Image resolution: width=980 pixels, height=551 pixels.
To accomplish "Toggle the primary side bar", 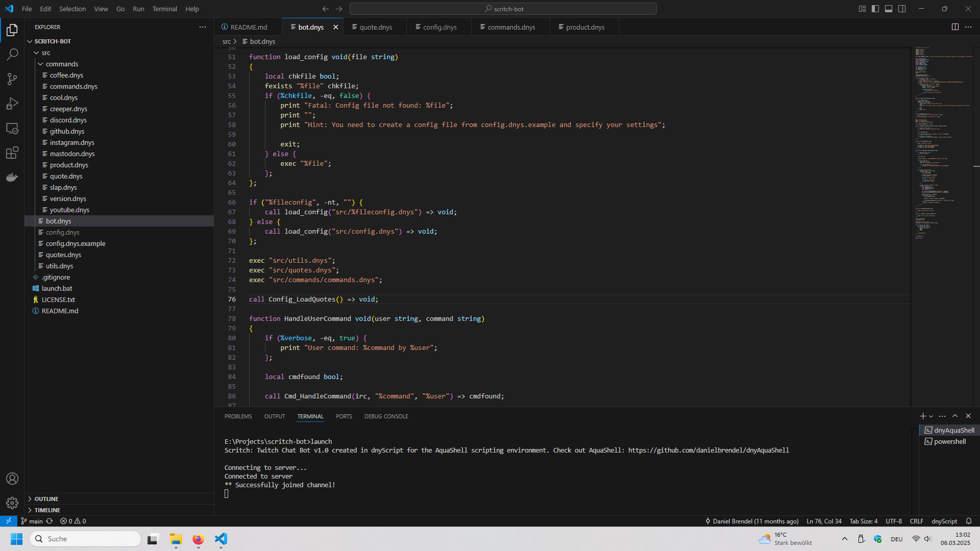I will coord(875,9).
